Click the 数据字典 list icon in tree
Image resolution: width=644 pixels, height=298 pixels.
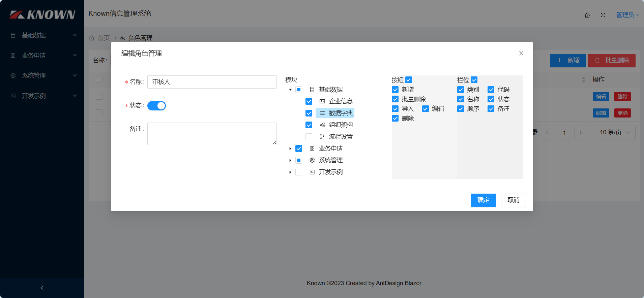[x=322, y=113]
